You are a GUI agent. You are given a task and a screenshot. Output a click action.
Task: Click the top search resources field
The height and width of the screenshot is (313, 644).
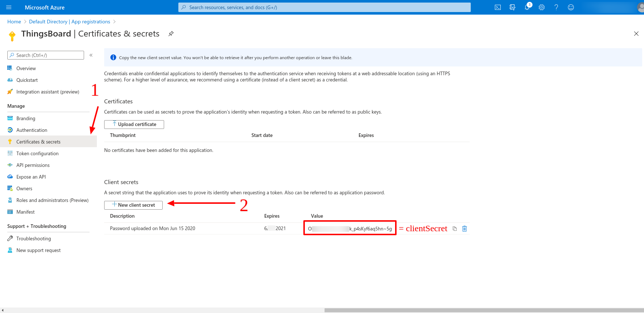tap(325, 7)
